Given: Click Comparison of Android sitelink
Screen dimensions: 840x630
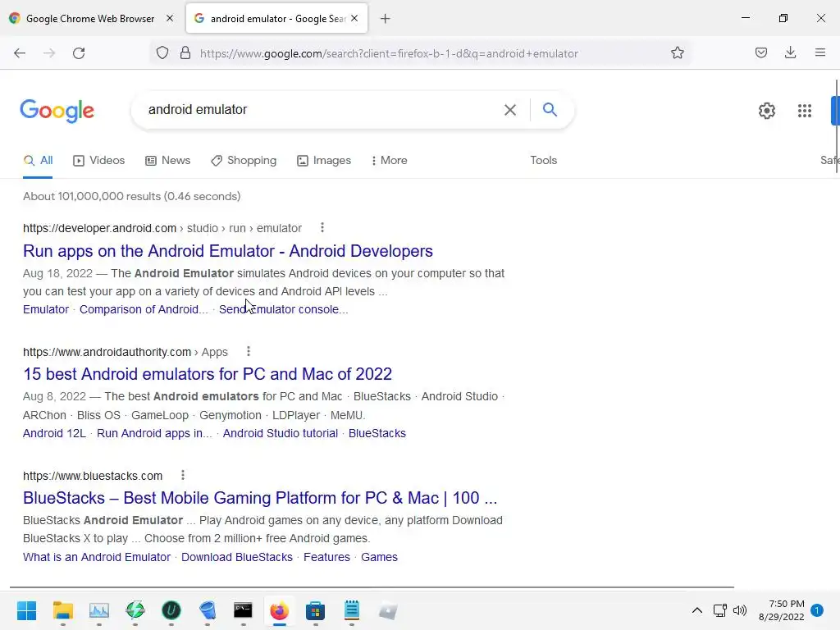Looking at the screenshot, I should [x=144, y=309].
